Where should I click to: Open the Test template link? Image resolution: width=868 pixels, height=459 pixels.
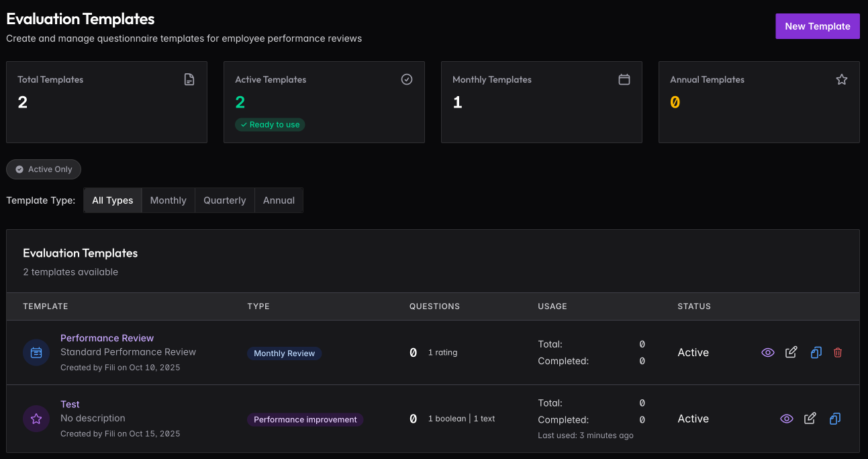tap(70, 405)
